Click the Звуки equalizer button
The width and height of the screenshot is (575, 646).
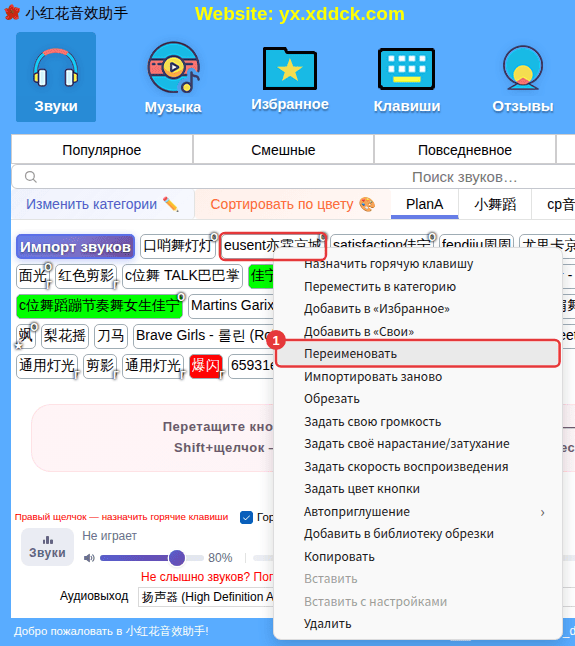[47, 547]
